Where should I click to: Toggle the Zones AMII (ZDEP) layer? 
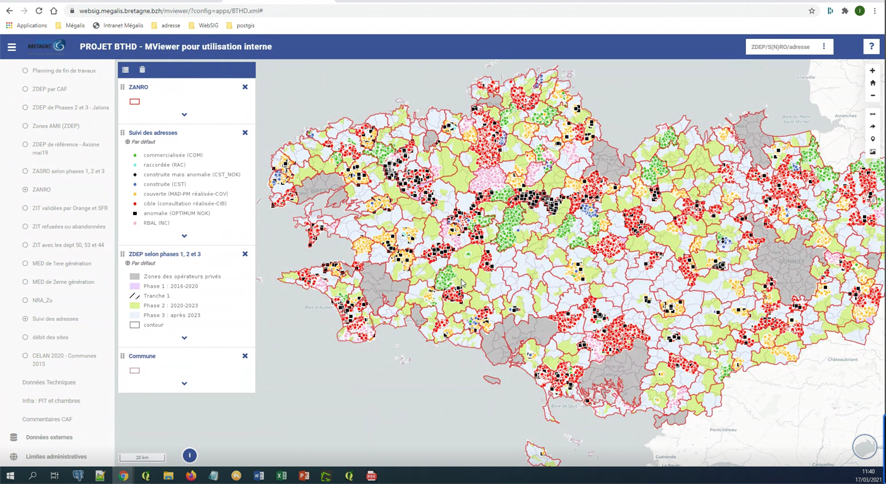[x=25, y=126]
